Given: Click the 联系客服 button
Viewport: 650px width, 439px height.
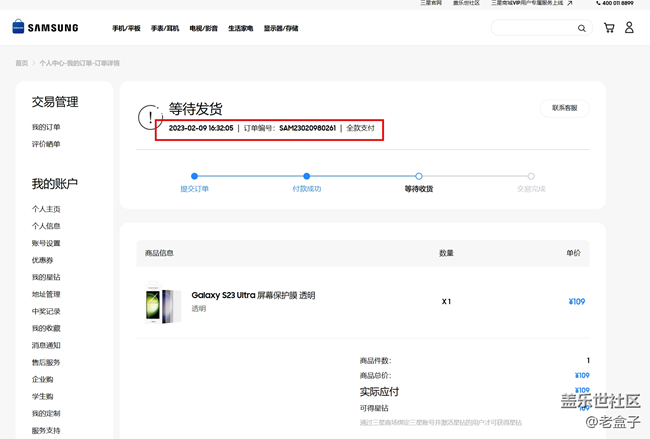Looking at the screenshot, I should pos(565,108).
